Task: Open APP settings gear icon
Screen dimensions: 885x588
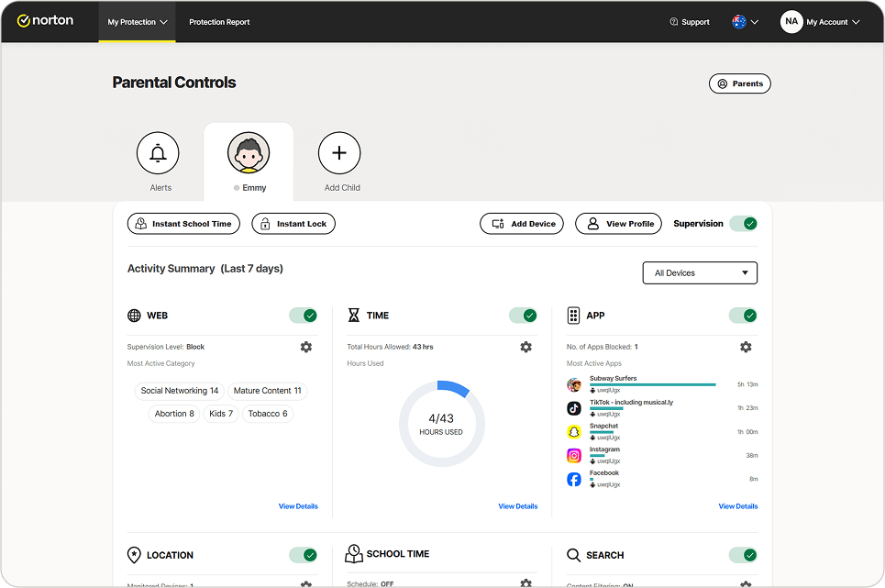Action: [x=746, y=347]
